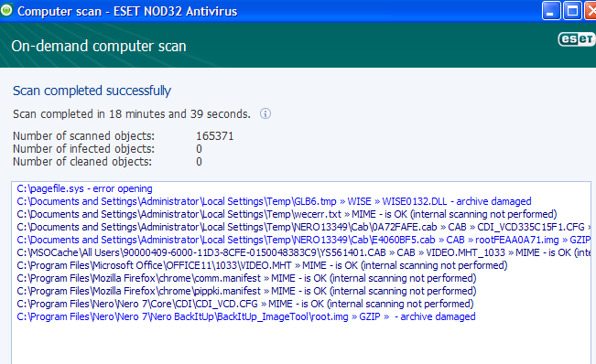Select the MSOCache YS561401.CAB log entry
This screenshot has height=364, width=596.
tap(303, 252)
